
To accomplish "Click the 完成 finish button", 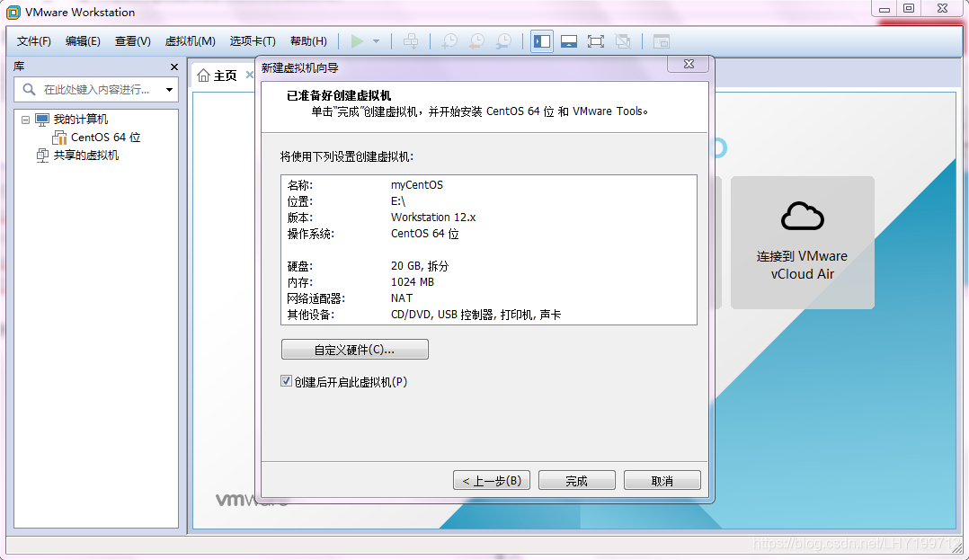I will click(576, 480).
